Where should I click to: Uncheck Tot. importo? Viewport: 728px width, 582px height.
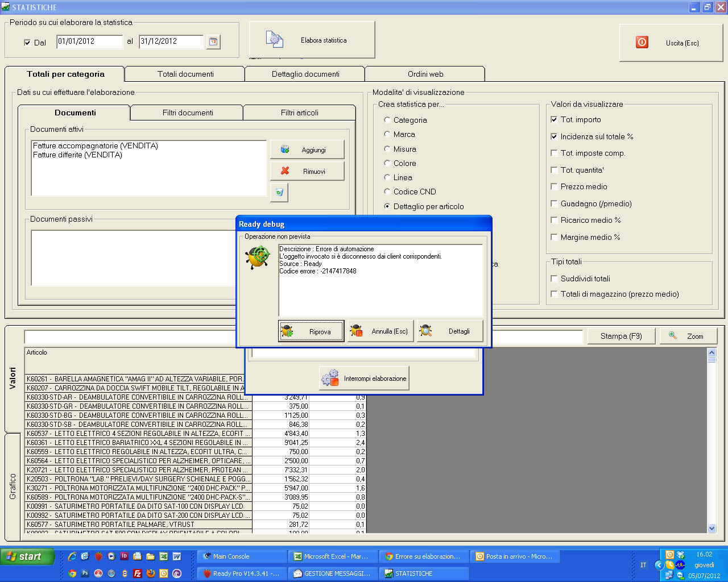click(x=554, y=119)
